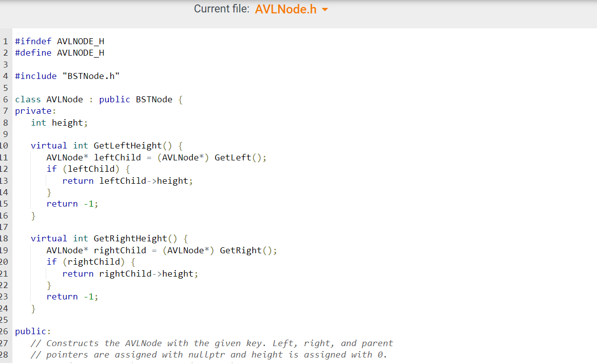Click leftChild->height on line 13
This screenshot has width=597, height=364.
click(146, 180)
